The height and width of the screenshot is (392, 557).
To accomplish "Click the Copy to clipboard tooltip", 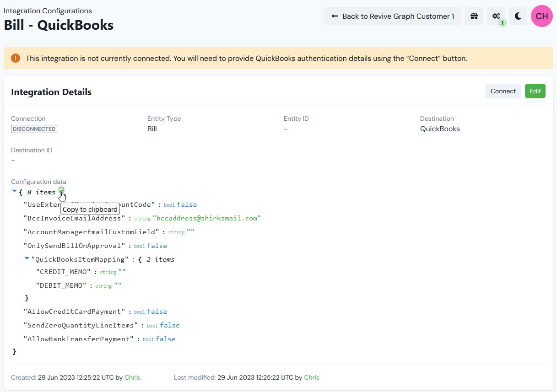I will 90,209.
